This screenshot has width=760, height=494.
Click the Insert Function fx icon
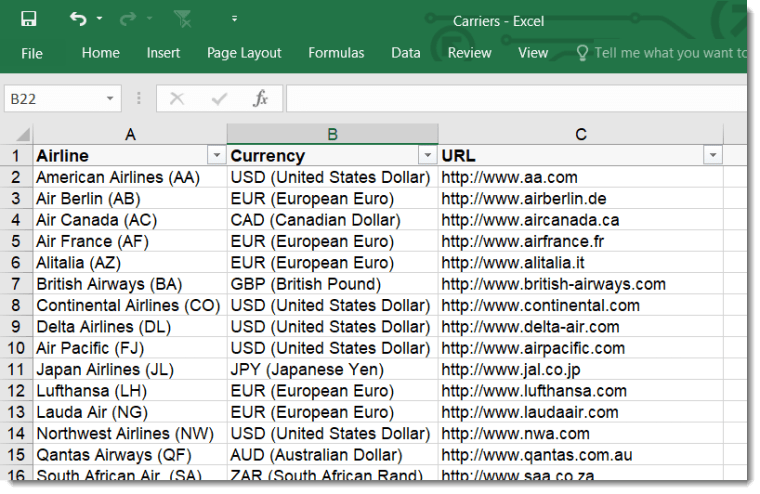[x=260, y=98]
